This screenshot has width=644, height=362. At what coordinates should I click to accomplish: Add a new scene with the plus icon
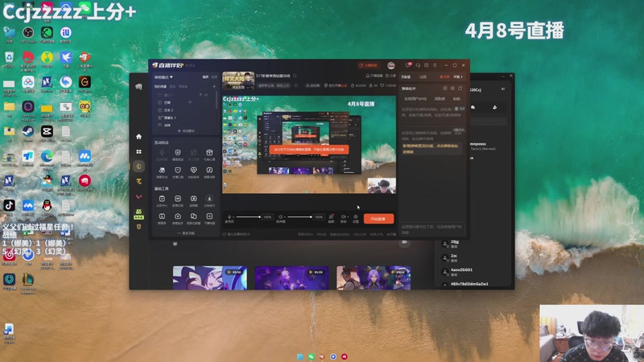pyautogui.click(x=214, y=87)
